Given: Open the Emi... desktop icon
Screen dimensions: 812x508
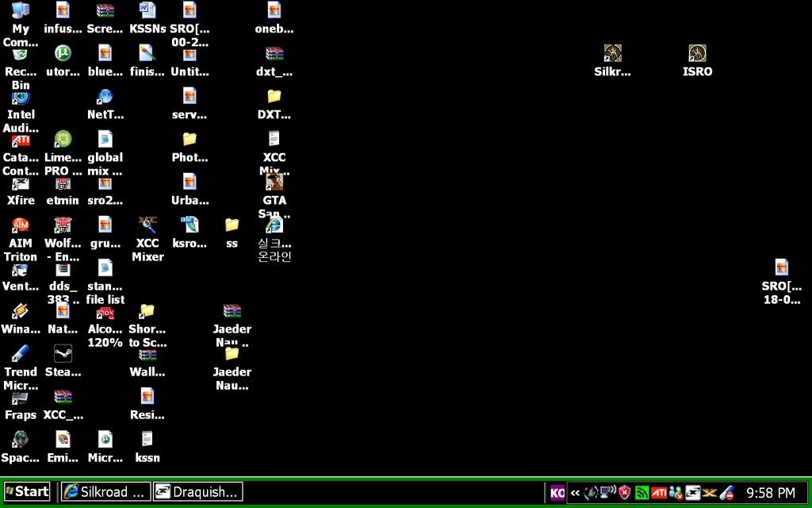Looking at the screenshot, I should tap(63, 440).
